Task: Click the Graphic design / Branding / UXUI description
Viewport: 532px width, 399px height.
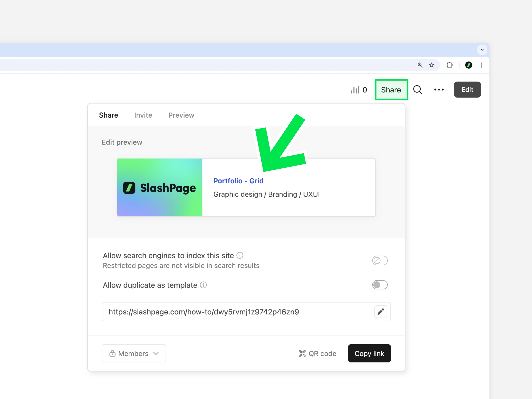Action: pyautogui.click(x=267, y=194)
